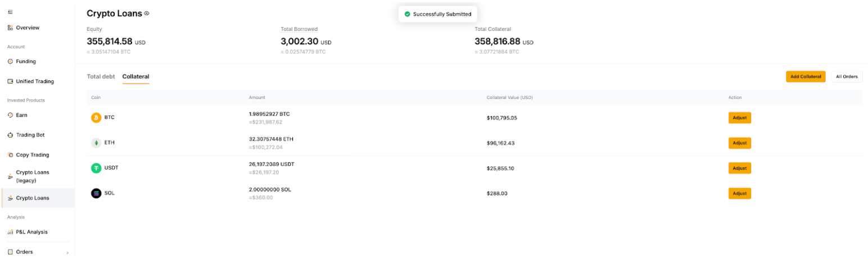
Task: Switch to the Total debt tab
Action: [x=101, y=76]
